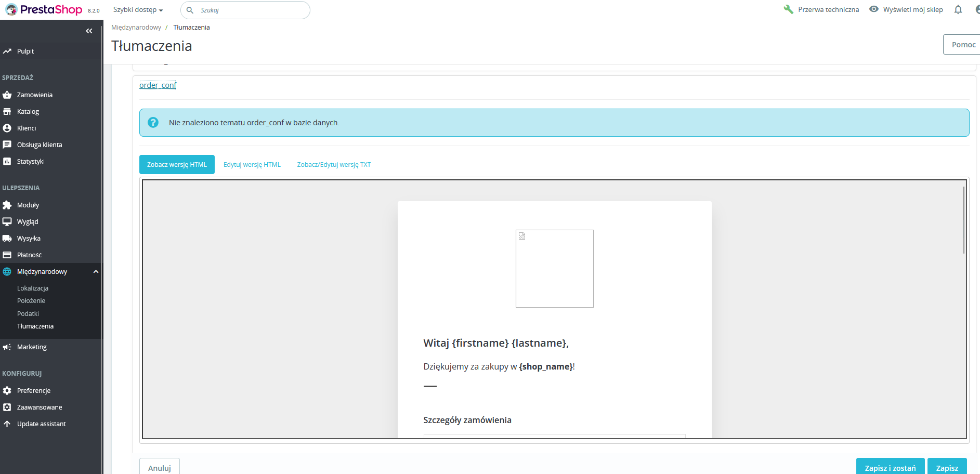Click Międzynarodowy breadcrumb link
The image size is (980, 474).
136,28
